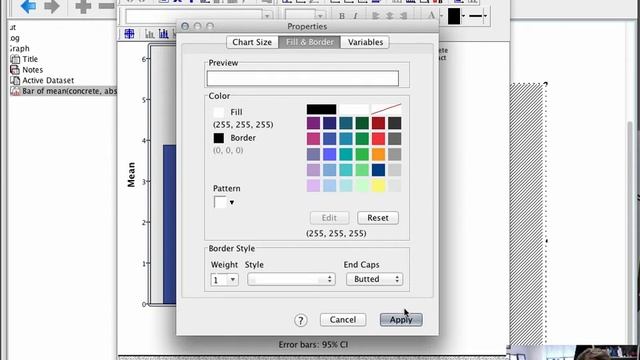640x360 pixels.
Task: Select Title in the outline tree
Action: tap(30, 59)
